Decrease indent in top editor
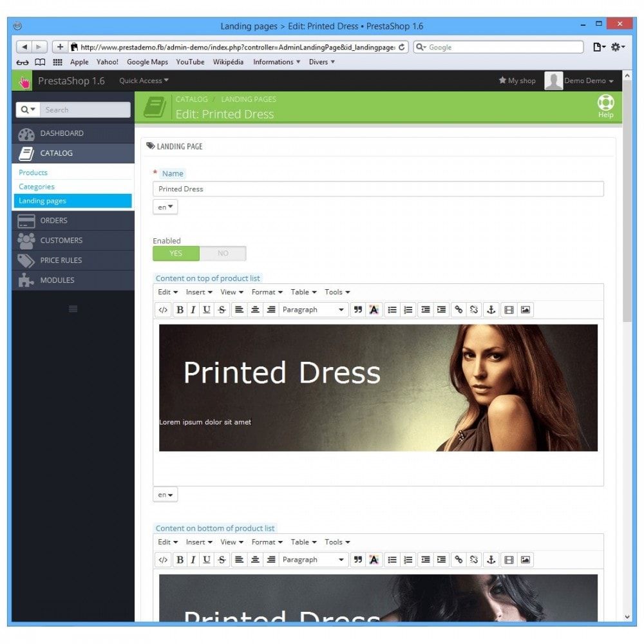Viewport: 644px width, 644px height. (x=426, y=310)
